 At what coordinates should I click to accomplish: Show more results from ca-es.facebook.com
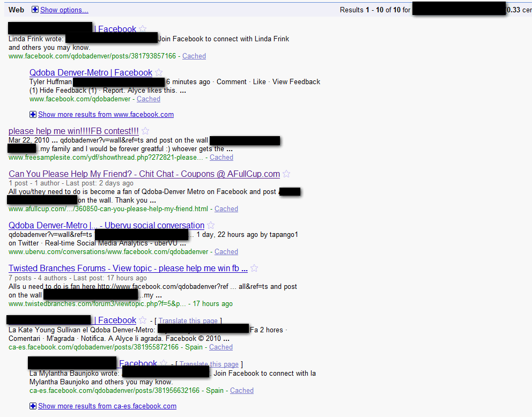tap(107, 406)
